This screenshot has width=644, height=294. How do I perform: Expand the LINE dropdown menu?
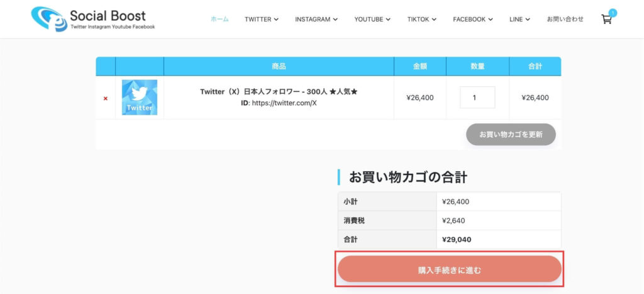point(520,20)
